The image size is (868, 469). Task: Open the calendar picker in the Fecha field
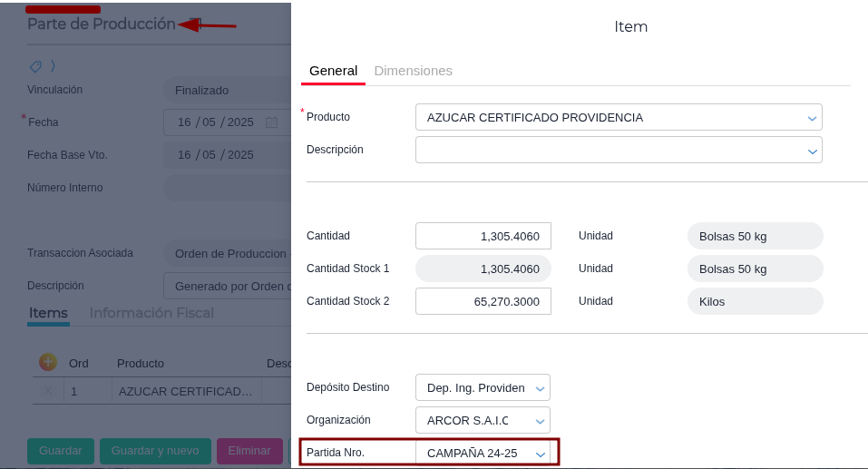[x=271, y=122]
